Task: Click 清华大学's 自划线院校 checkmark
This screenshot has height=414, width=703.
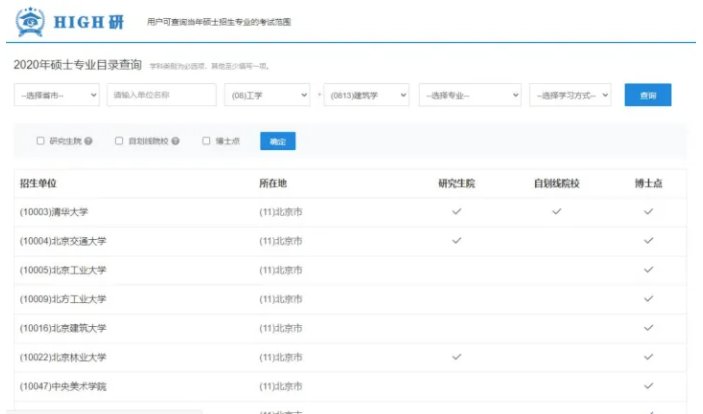Action: point(556,211)
